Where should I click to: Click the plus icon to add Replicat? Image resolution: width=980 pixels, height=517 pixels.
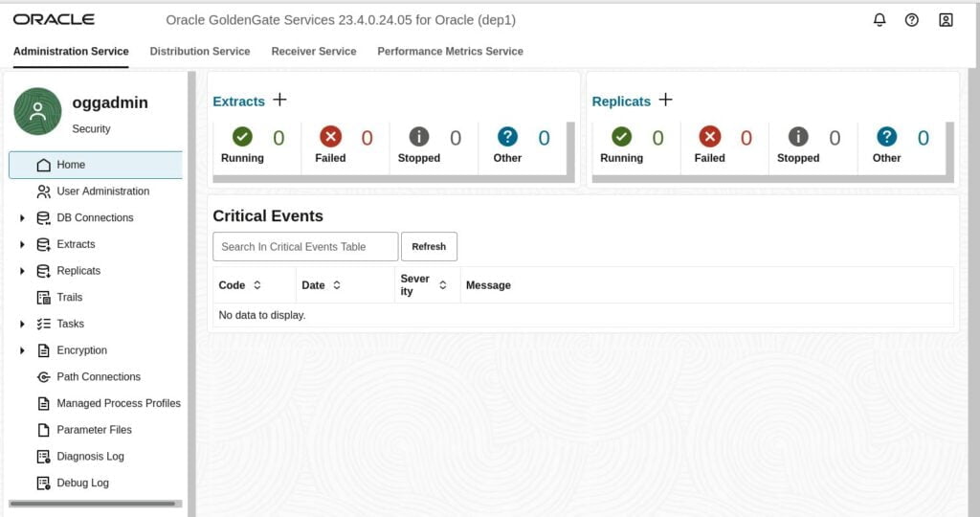(665, 101)
